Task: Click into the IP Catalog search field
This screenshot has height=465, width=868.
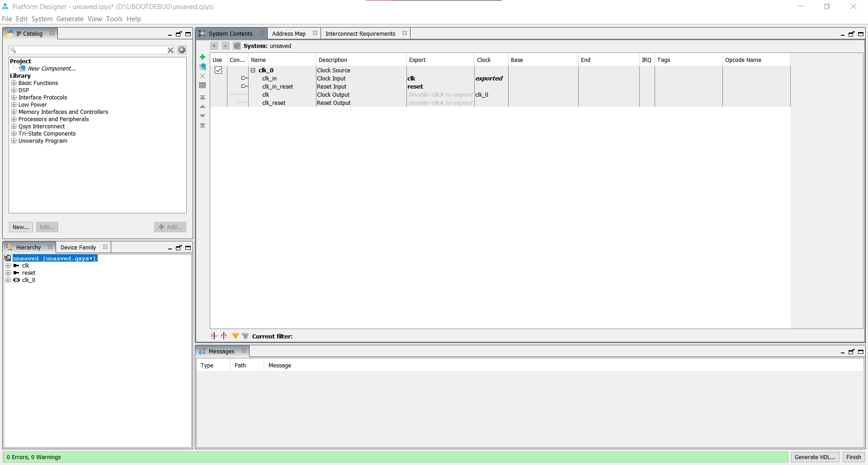Action: 91,50
